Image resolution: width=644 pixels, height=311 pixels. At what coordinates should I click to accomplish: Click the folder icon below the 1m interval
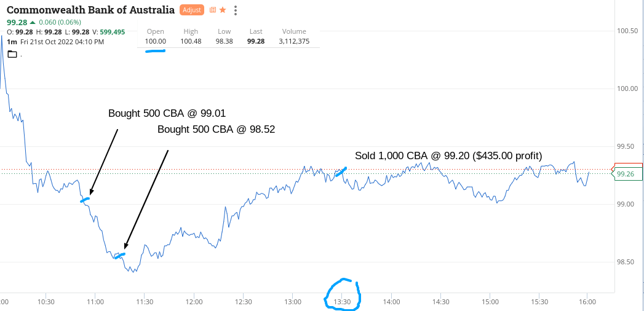point(12,54)
